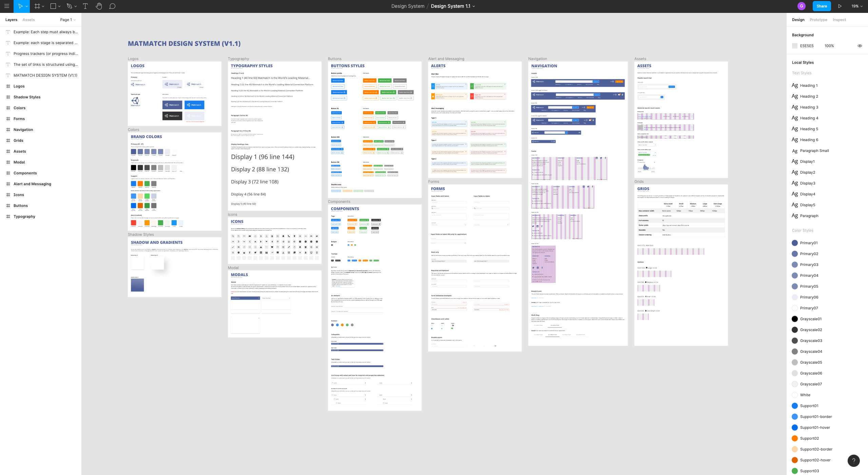868x475 pixels.
Task: Switch to the Inspect tab
Action: (839, 20)
